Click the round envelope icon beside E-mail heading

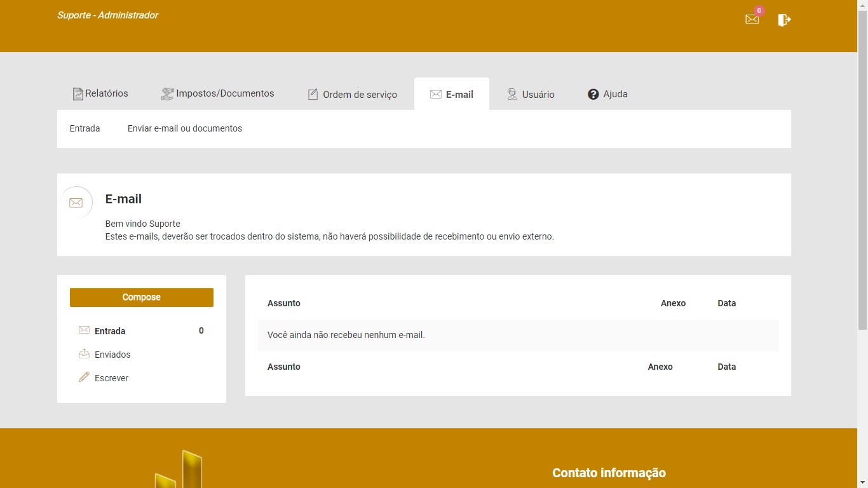click(76, 203)
